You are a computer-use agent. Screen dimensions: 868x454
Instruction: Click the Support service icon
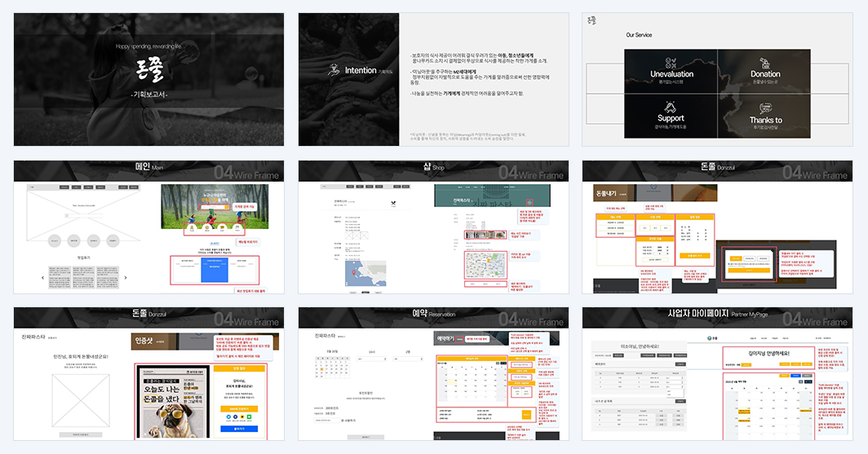(x=671, y=107)
